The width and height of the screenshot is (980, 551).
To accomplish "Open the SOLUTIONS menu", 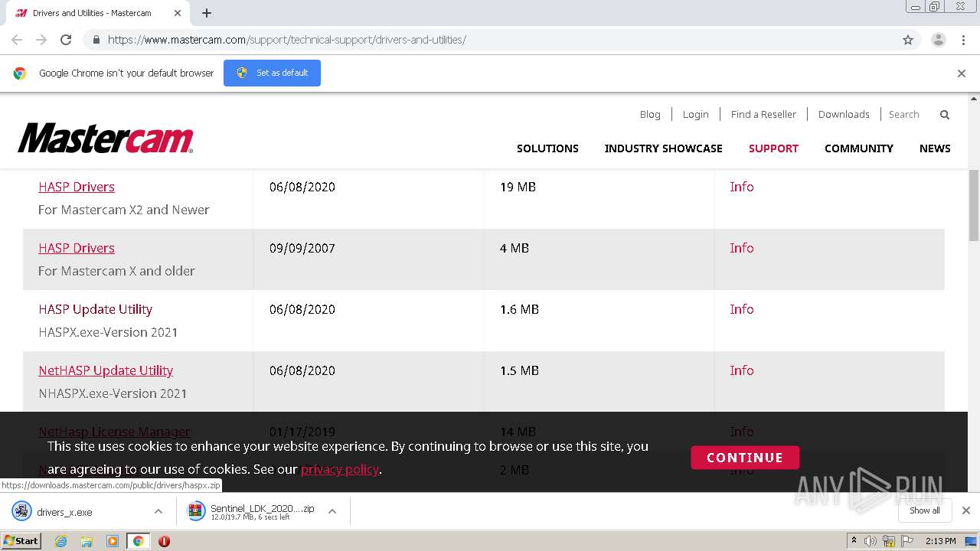I will pyautogui.click(x=547, y=148).
